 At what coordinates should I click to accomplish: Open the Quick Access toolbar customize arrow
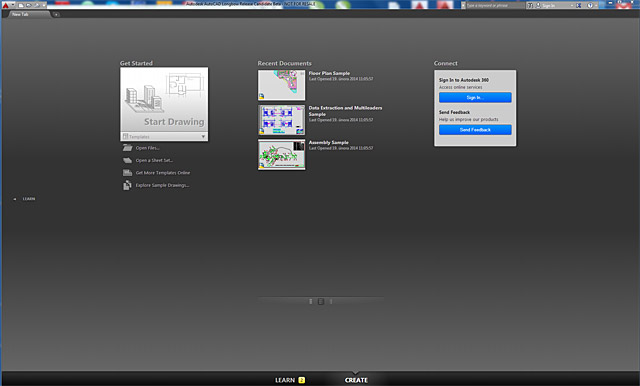[44, 5]
